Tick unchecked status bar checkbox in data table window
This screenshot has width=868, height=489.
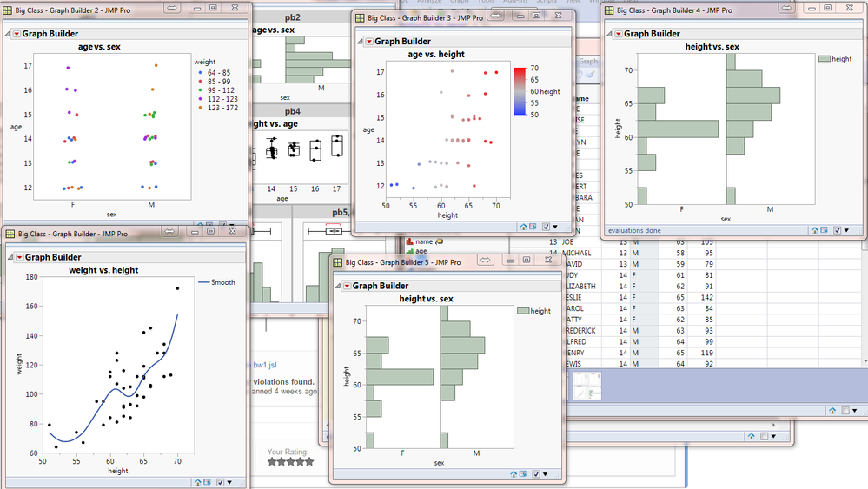point(845,411)
